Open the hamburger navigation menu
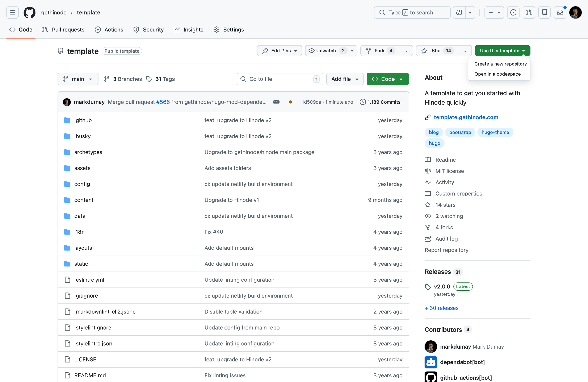 tap(12, 12)
